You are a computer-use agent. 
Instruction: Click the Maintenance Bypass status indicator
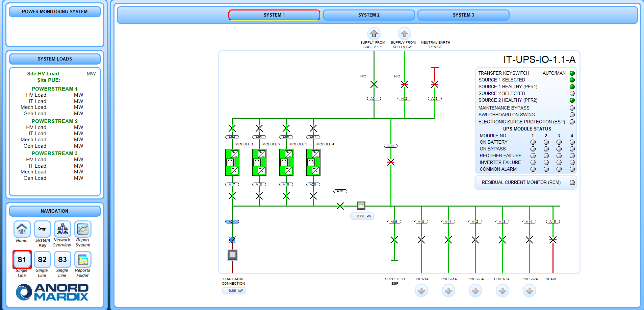572,108
